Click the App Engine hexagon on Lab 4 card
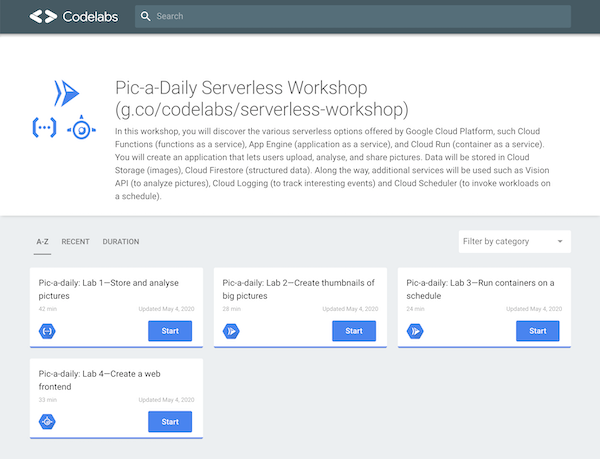The width and height of the screenshot is (600, 459). click(x=47, y=422)
